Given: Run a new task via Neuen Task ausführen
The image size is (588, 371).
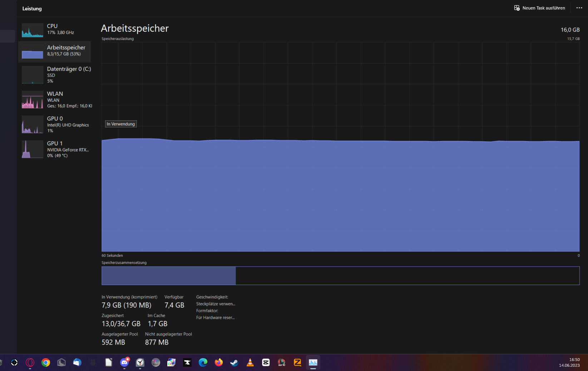Looking at the screenshot, I should pyautogui.click(x=539, y=7).
